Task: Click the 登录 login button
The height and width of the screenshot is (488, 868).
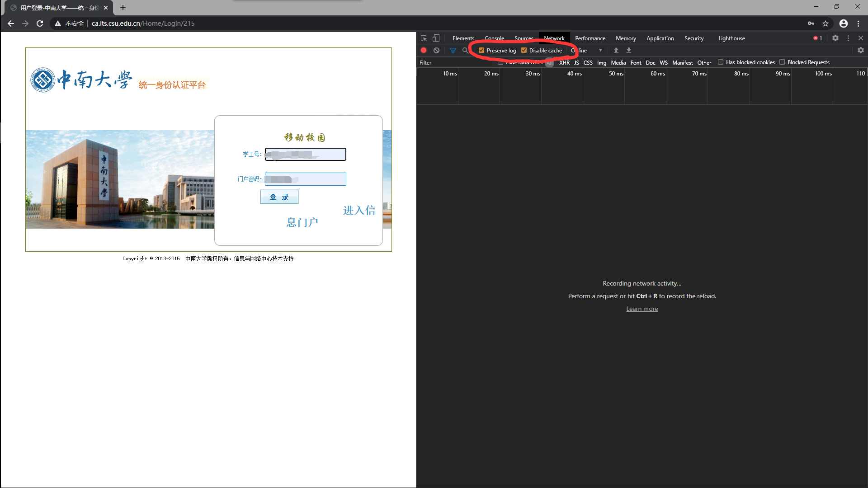Action: point(279,197)
